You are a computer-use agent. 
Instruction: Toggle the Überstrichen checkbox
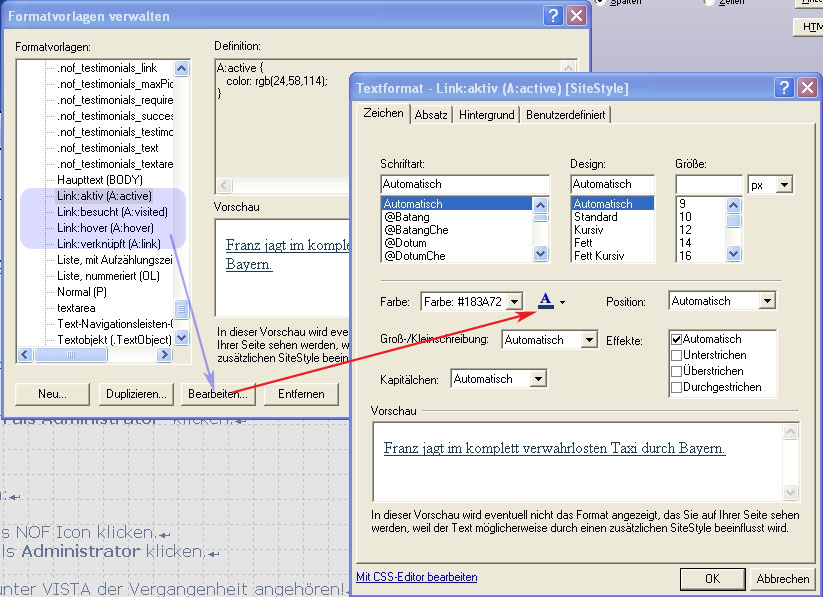pos(677,371)
